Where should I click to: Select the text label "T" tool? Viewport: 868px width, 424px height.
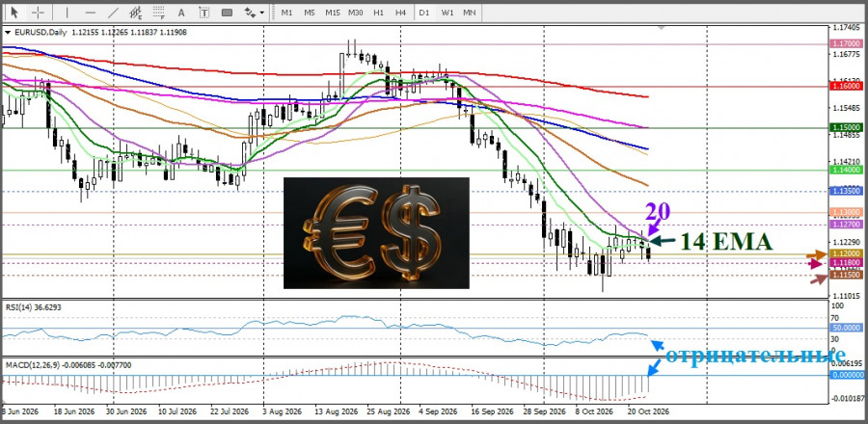[204, 13]
